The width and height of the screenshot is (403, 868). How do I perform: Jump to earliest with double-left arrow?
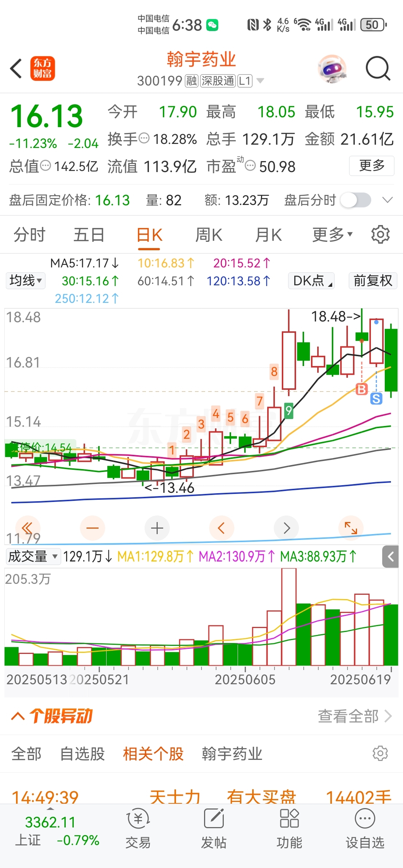point(27,528)
